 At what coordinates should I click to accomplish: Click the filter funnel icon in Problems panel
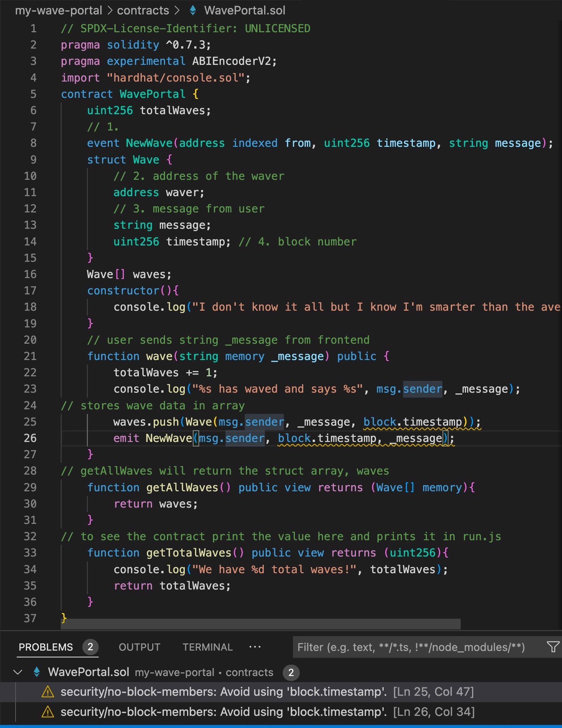coord(553,647)
